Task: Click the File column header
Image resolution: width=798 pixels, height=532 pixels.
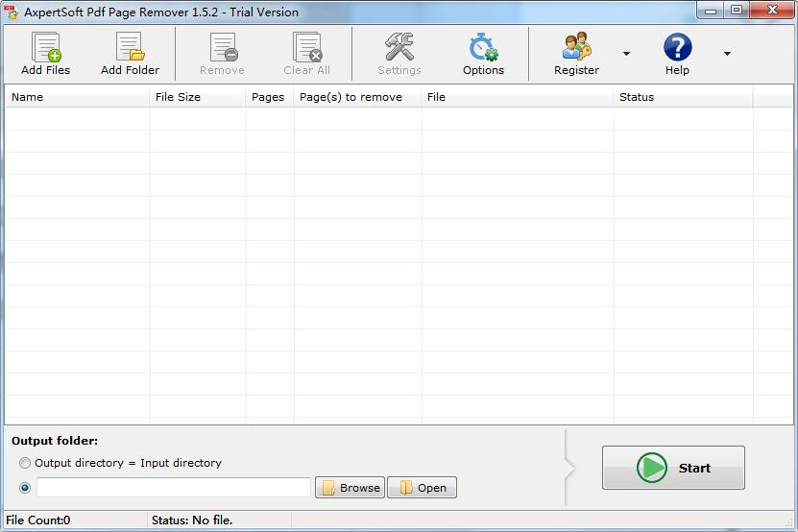Action: pos(518,97)
